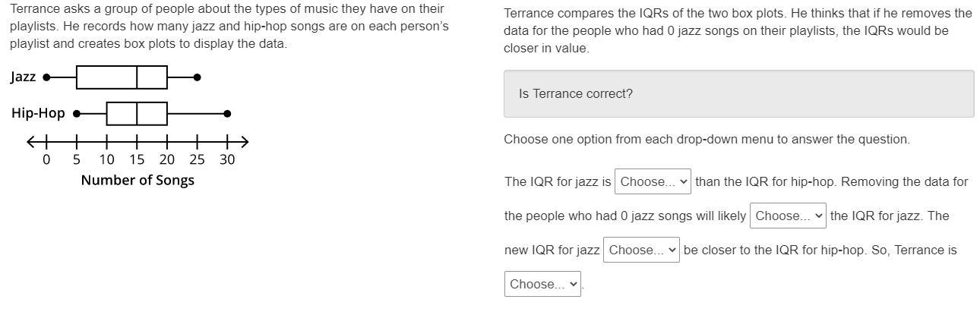The width and height of the screenshot is (980, 315).
Task: Click the "Is Terrance correct?" question box
Action: pyautogui.click(x=738, y=94)
